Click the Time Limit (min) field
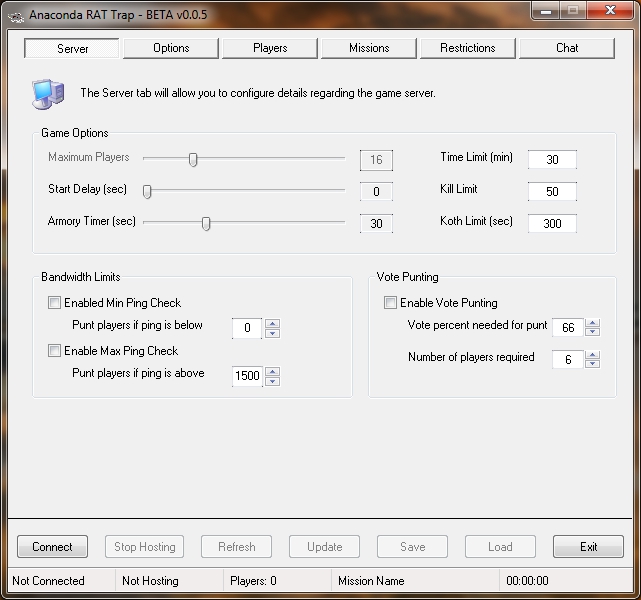The width and height of the screenshot is (641, 600). pyautogui.click(x=552, y=159)
